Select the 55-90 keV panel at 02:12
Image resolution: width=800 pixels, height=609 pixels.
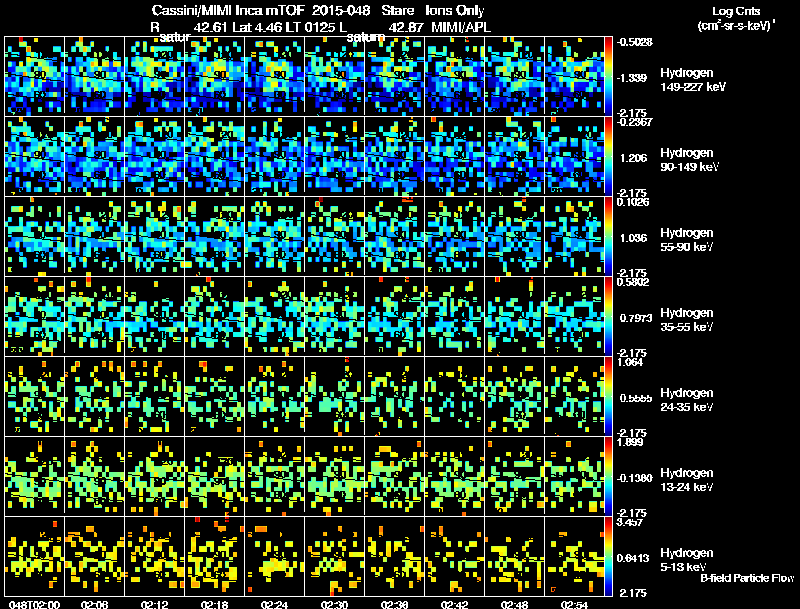coord(155,236)
